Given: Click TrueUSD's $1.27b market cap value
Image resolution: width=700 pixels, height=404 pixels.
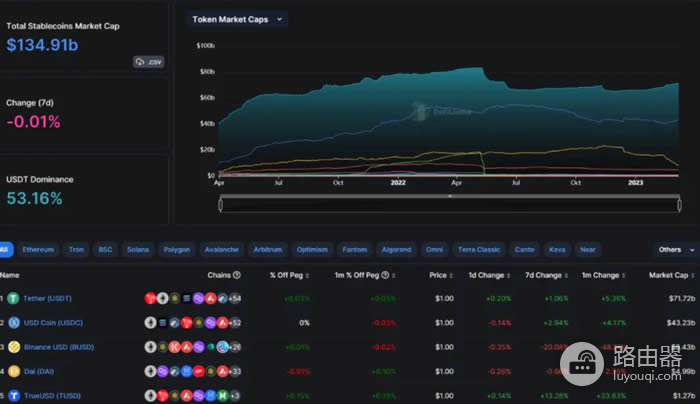Looking at the screenshot, I should click(x=684, y=396).
